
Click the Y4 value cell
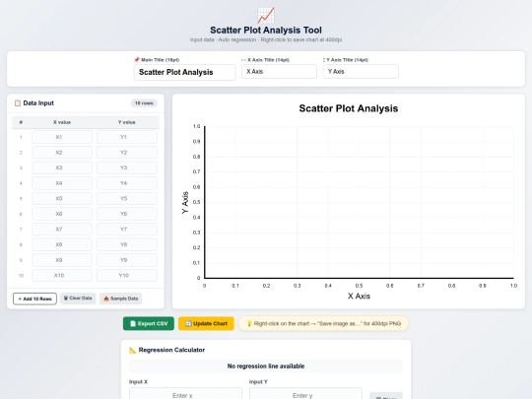coord(126,183)
